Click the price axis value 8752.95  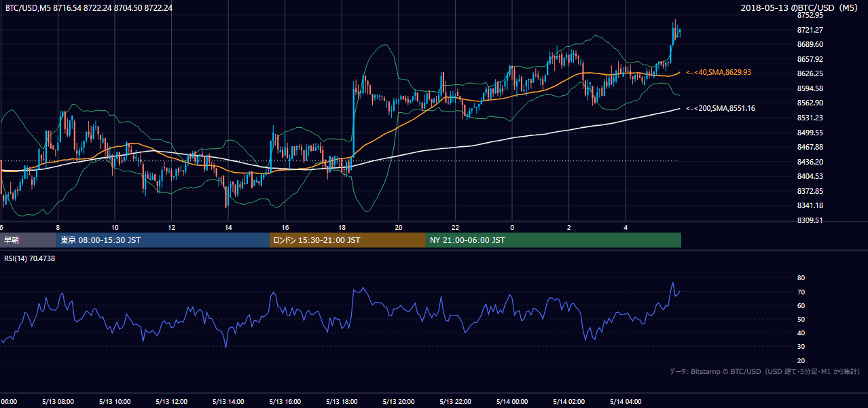[x=810, y=15]
